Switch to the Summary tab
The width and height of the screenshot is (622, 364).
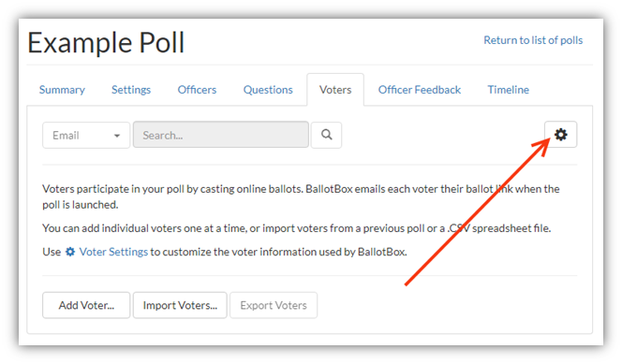click(x=62, y=90)
